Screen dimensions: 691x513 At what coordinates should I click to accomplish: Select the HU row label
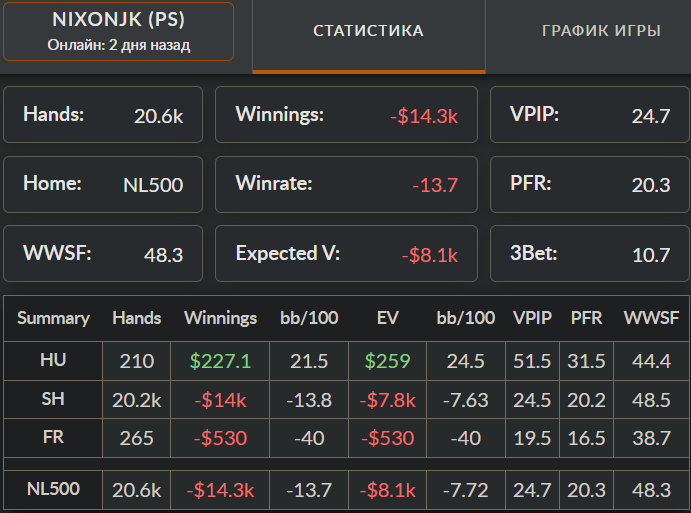coord(53,360)
